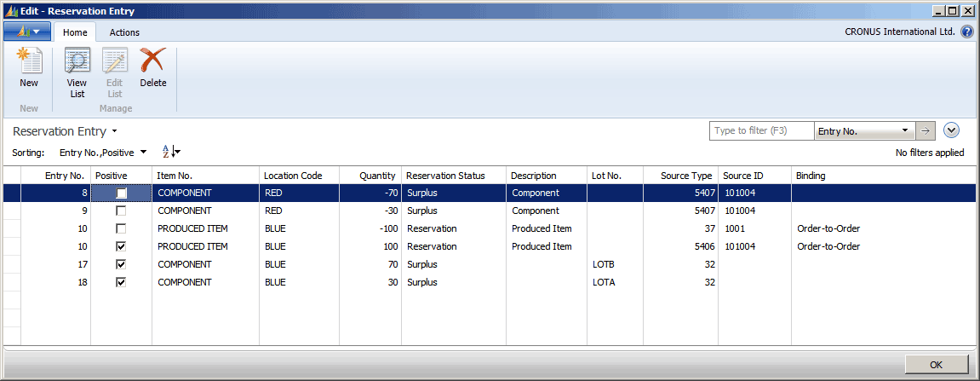
Task: Open the help question mark icon
Action: pyautogui.click(x=967, y=32)
